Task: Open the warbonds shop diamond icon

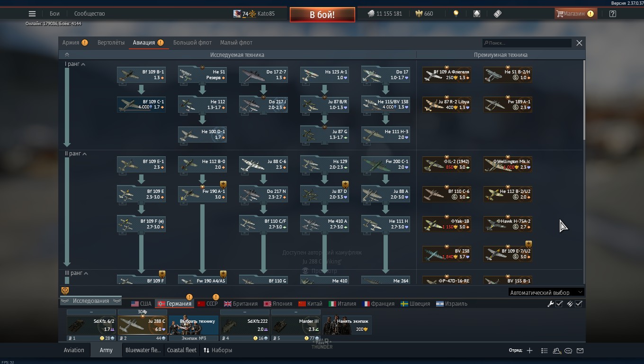Action: coord(477,14)
